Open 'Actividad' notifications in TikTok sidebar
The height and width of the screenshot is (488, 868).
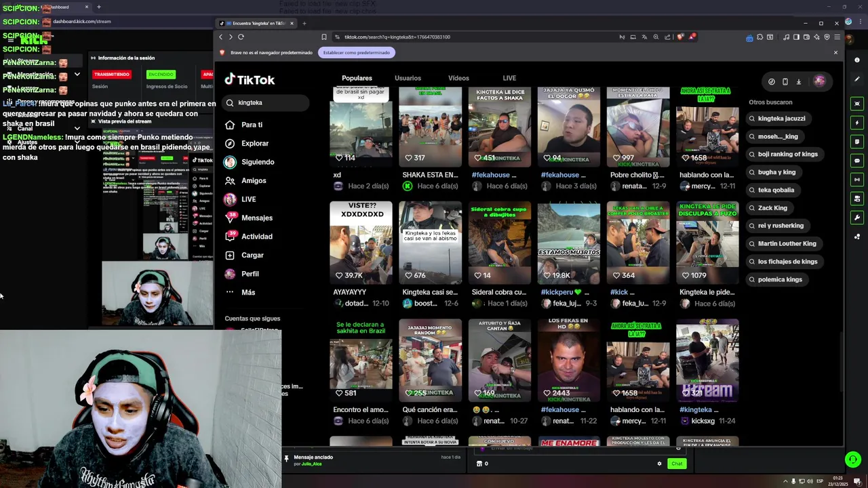[x=248, y=237]
